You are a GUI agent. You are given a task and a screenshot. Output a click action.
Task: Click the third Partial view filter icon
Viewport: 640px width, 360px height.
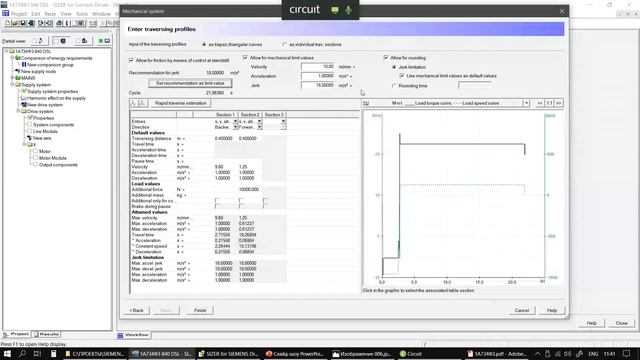84,40
